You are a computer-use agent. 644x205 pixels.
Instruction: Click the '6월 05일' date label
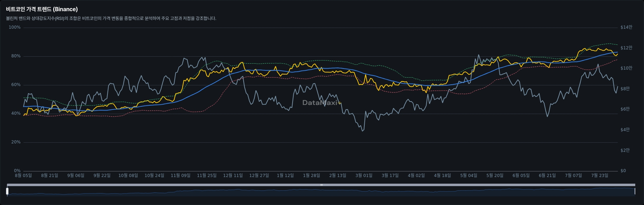[x=521, y=176]
